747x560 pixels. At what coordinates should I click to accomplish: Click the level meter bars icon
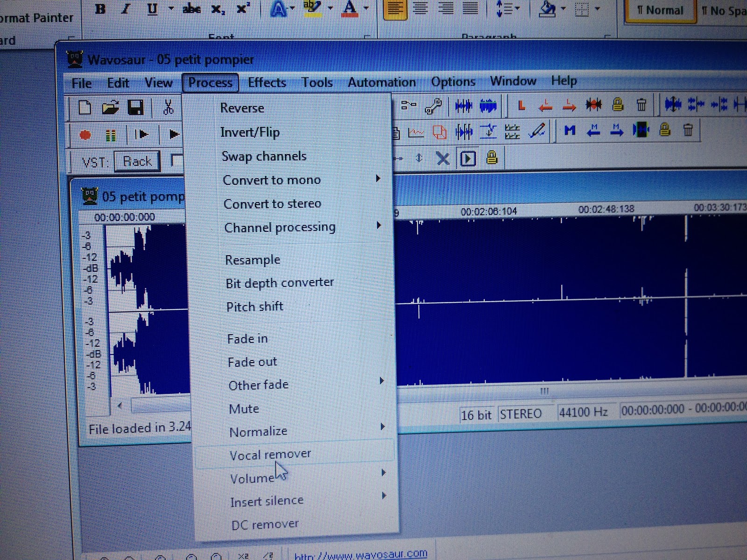point(111,135)
